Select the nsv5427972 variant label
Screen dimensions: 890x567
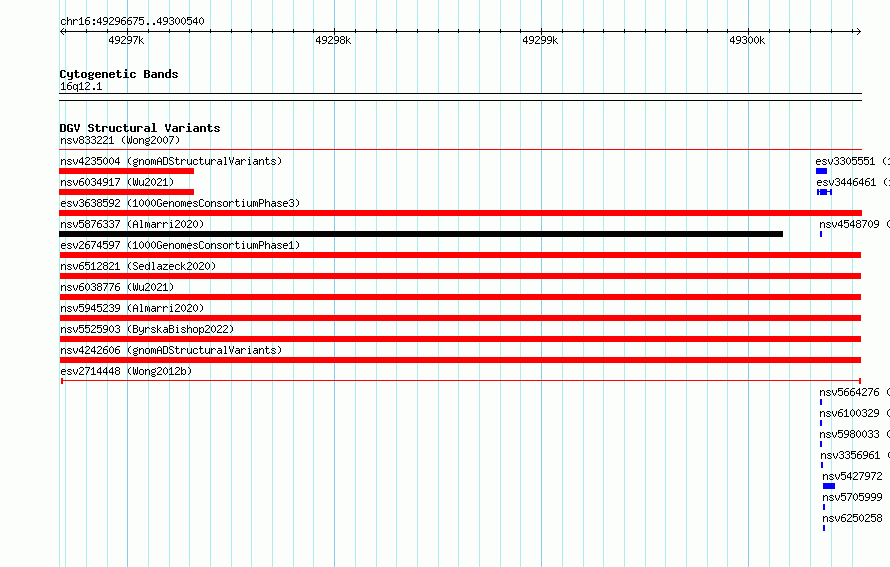pos(853,476)
